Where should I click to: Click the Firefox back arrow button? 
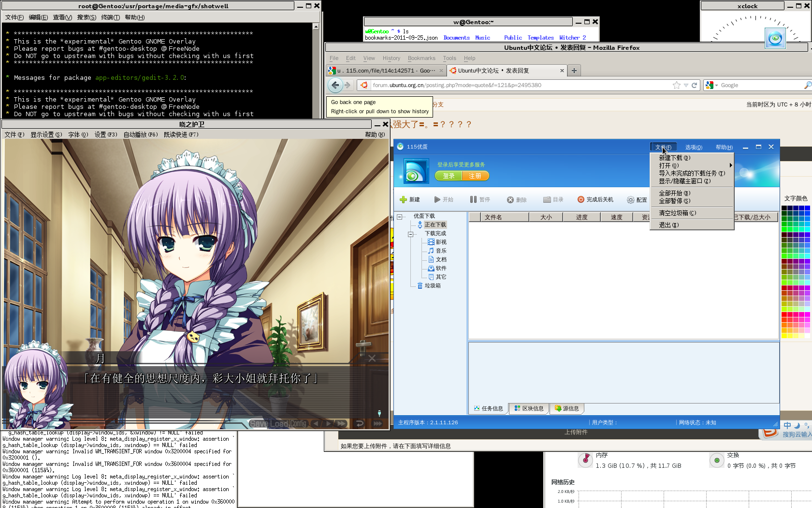coord(335,85)
